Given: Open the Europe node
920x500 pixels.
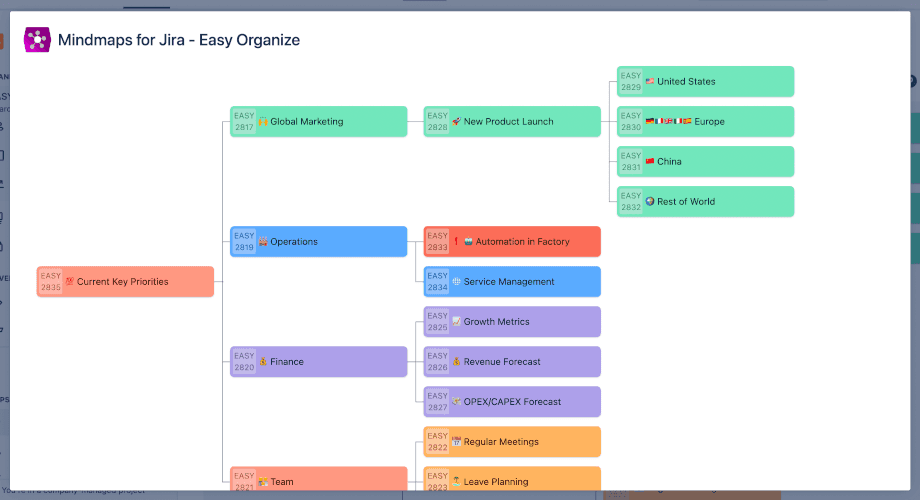Looking at the screenshot, I should pos(705,121).
